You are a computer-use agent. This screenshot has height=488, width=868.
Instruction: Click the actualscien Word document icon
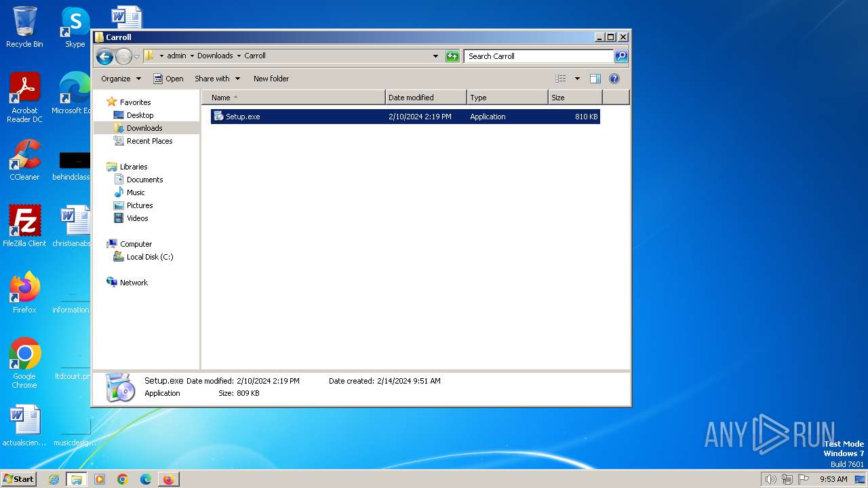[24, 426]
